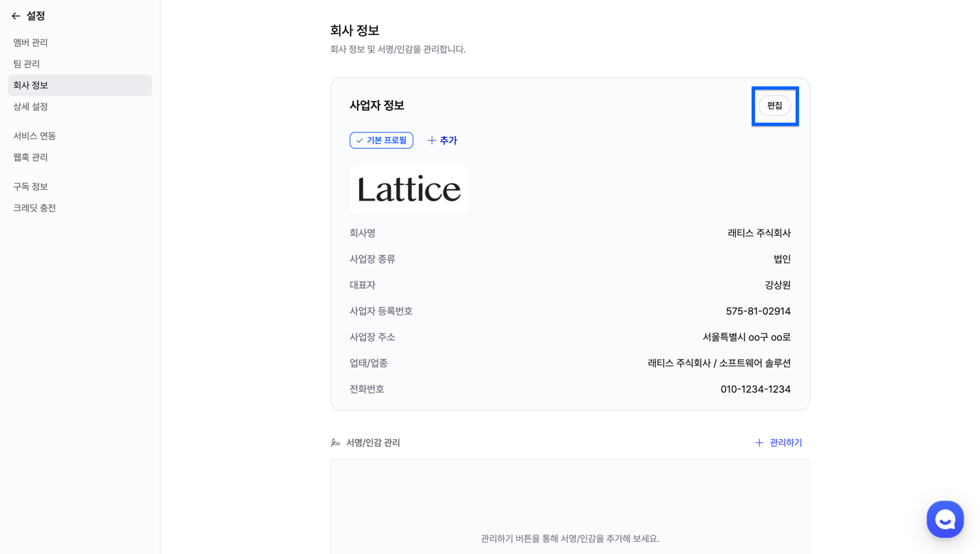The image size is (980, 554).
Task: Click the empty-state hint about 관리하기 버튼
Action: [x=570, y=539]
